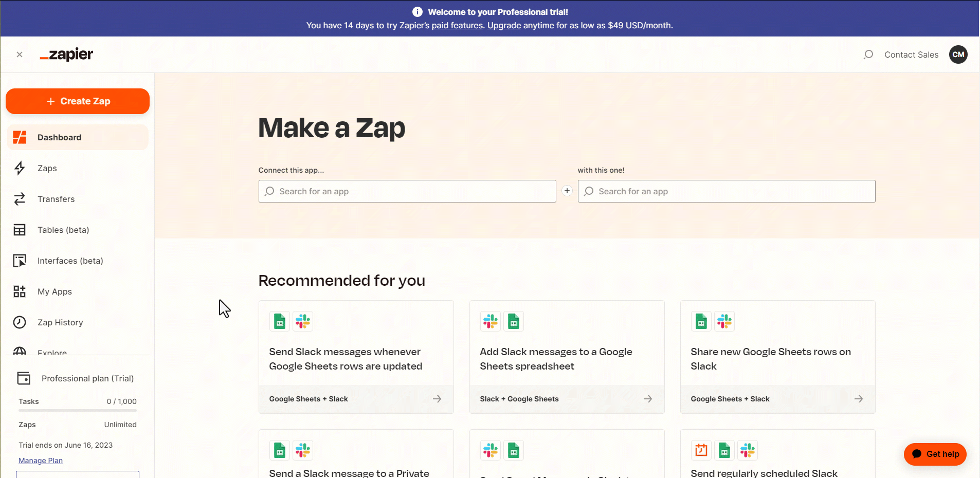Click the Tasks usage progress bar
980x478 pixels.
pyautogui.click(x=78, y=410)
